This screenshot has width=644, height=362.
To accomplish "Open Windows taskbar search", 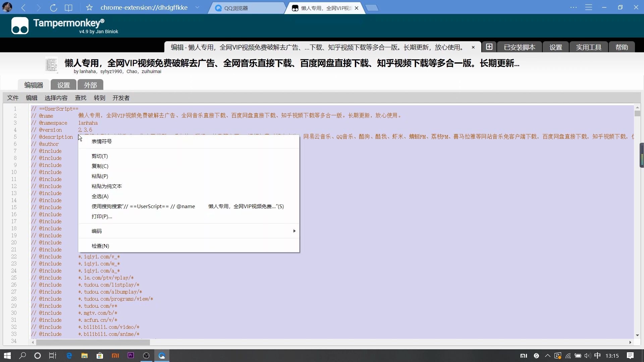I will [x=22, y=356].
